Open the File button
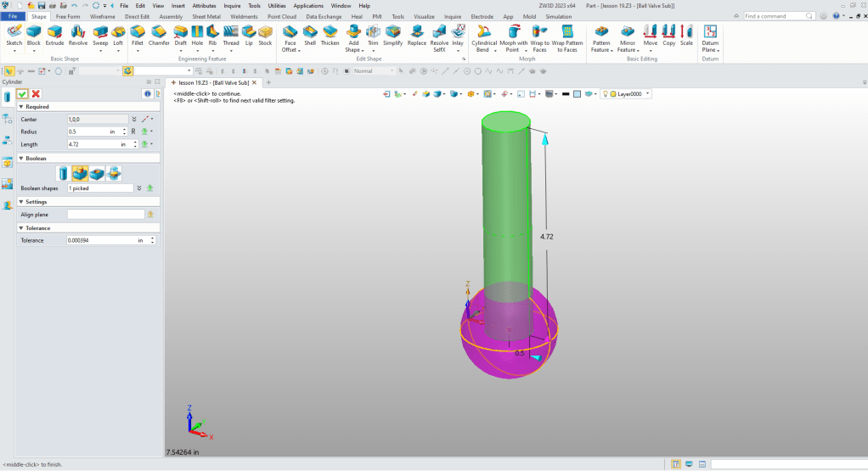868x471 pixels. coord(14,16)
